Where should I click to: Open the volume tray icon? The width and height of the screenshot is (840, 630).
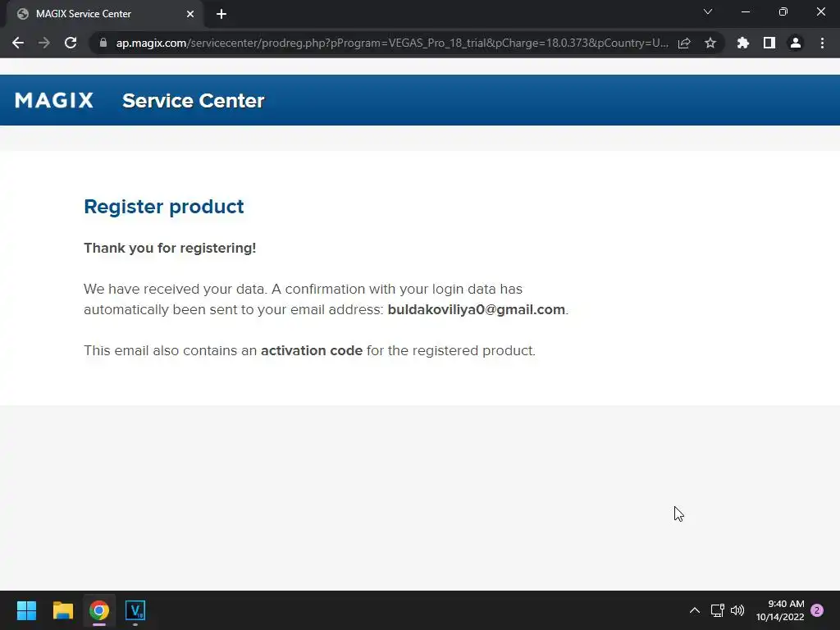(737, 610)
